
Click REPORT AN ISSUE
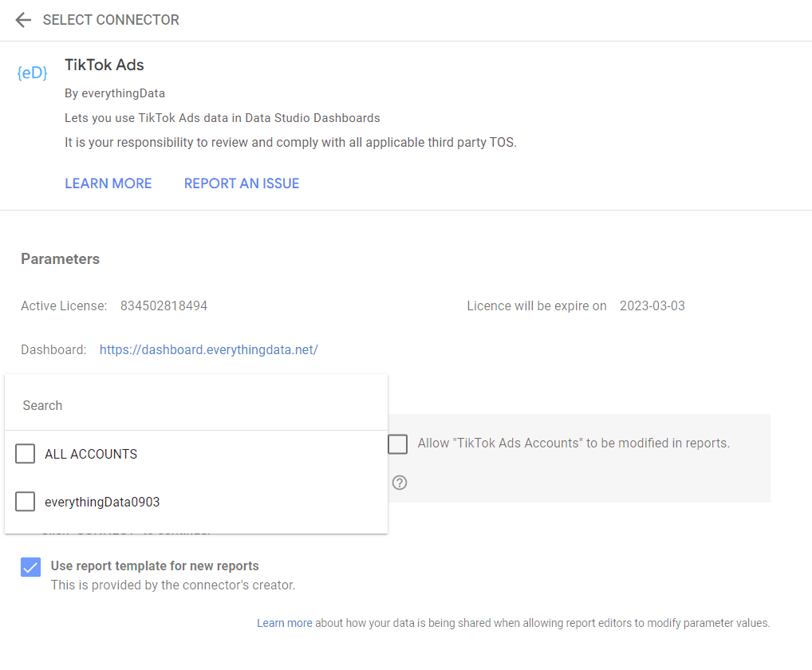coord(242,183)
